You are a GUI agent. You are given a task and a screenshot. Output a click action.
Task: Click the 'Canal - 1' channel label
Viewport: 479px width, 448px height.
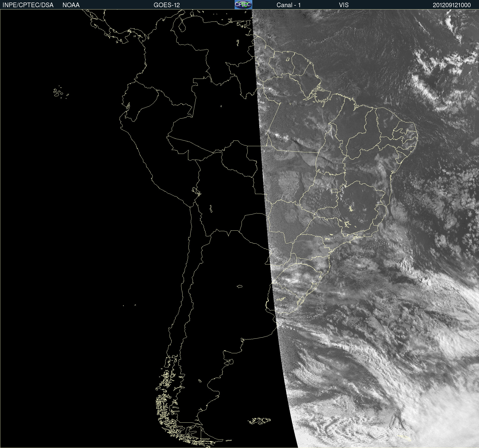click(x=289, y=5)
